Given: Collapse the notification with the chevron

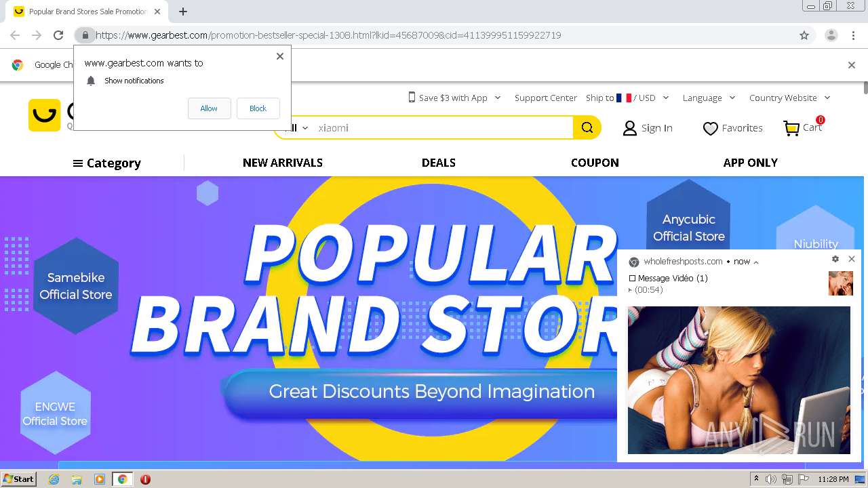Looking at the screenshot, I should point(756,262).
